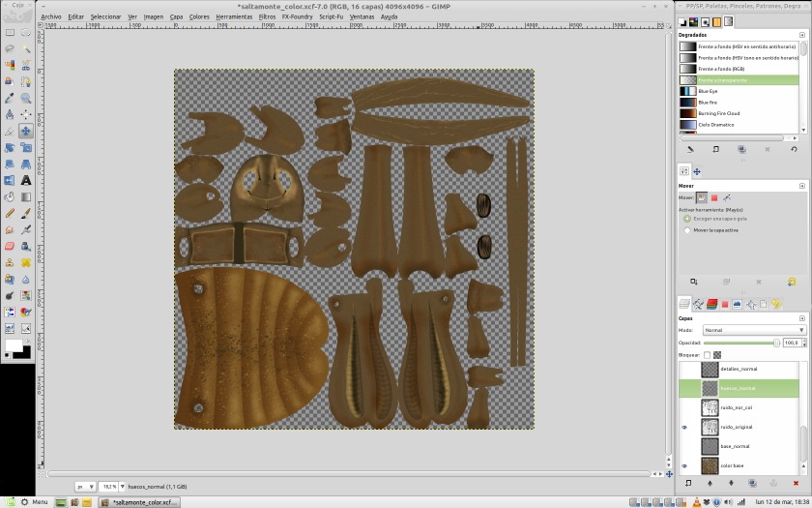Set Mover mode to layer
The image size is (812, 508).
click(x=701, y=197)
